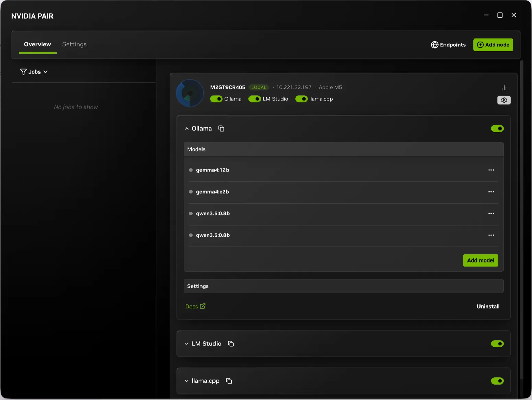Click the Jobs filter funnel icon
This screenshot has width=532, height=400.
coord(23,71)
